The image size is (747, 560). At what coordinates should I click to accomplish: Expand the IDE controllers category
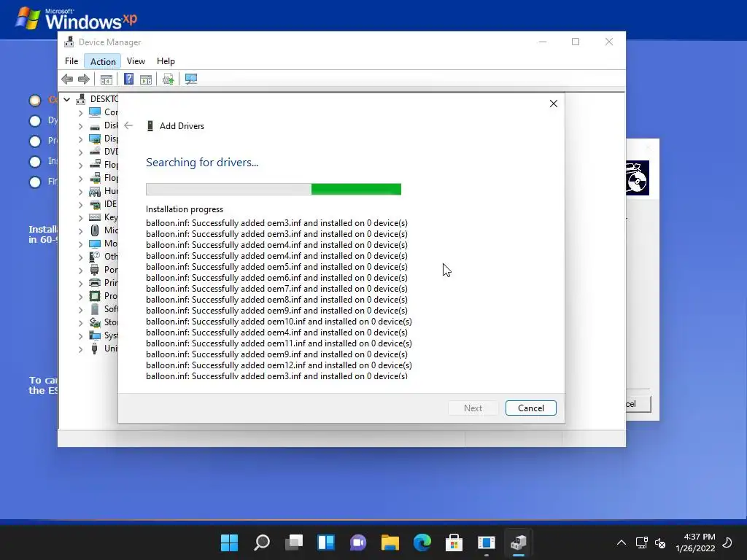pos(80,205)
